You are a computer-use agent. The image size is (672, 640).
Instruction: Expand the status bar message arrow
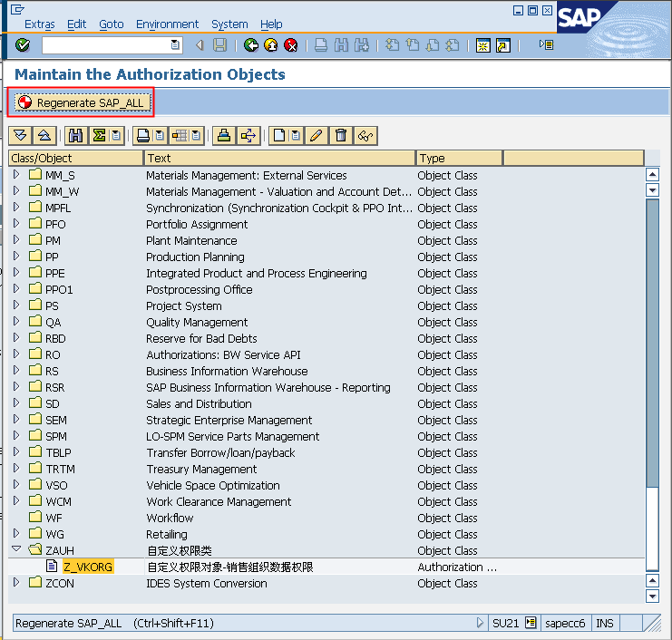click(x=480, y=623)
